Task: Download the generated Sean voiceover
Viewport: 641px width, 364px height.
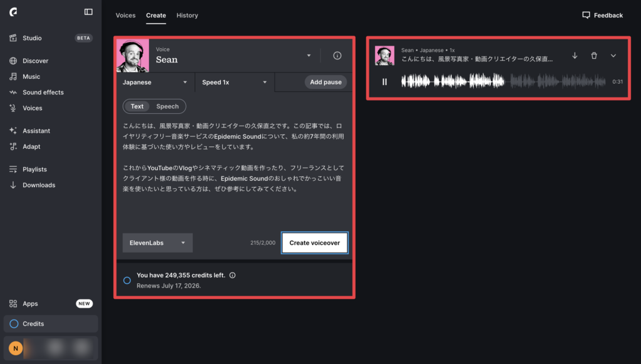Action: coord(575,56)
